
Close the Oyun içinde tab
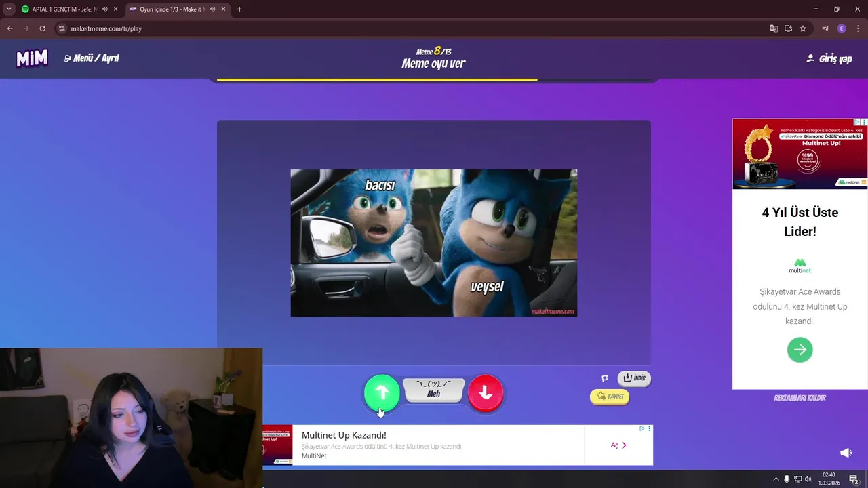[x=223, y=9]
